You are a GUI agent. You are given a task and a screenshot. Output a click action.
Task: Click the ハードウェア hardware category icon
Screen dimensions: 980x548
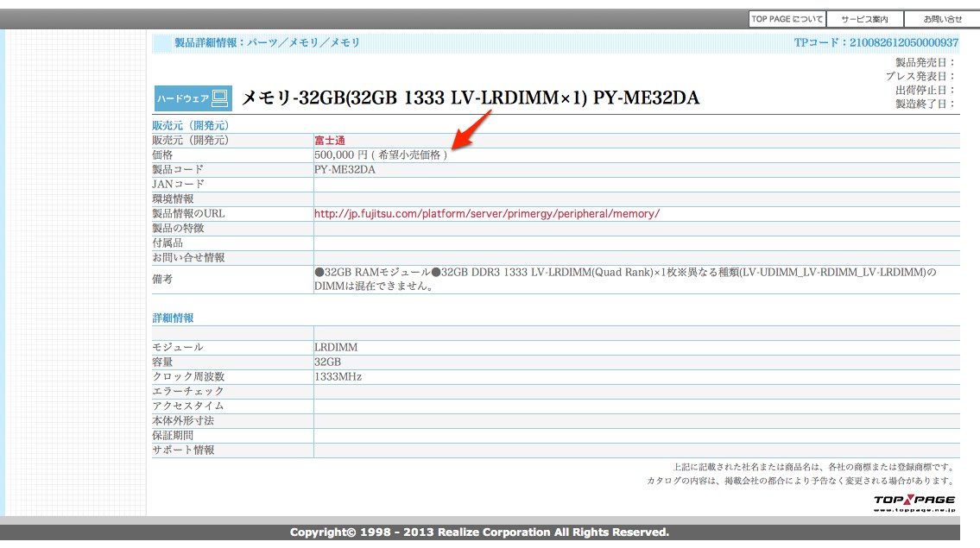[193, 98]
